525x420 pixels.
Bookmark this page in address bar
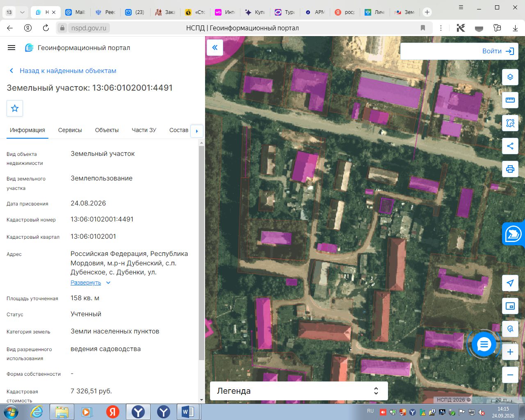point(423,28)
